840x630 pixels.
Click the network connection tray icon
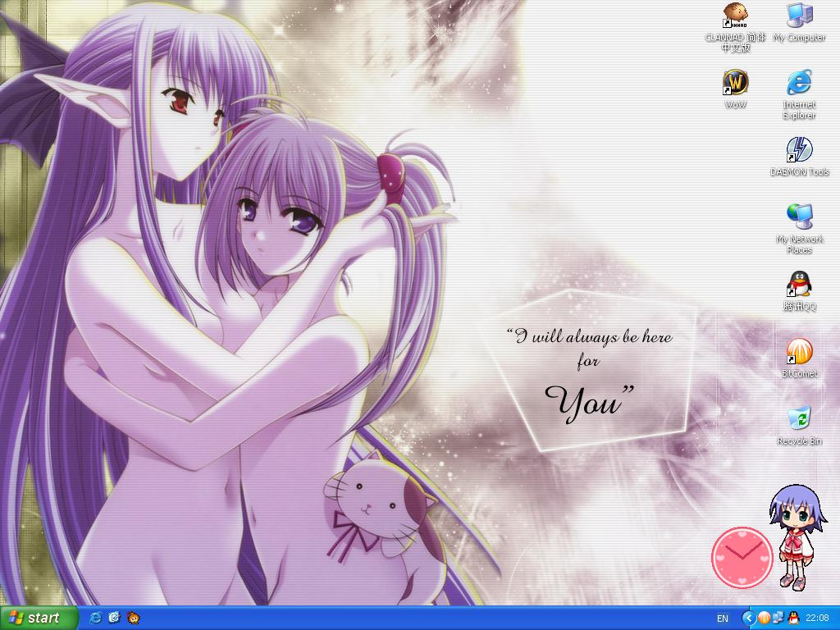(x=778, y=619)
